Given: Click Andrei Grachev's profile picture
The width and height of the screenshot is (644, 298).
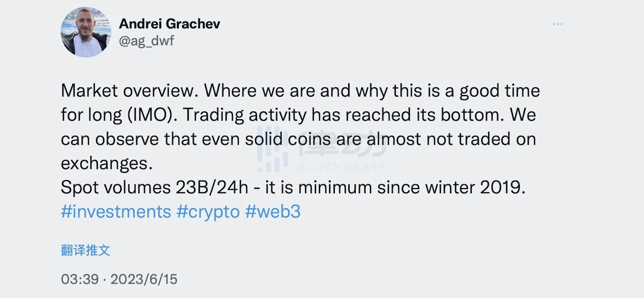Looking at the screenshot, I should (x=86, y=32).
